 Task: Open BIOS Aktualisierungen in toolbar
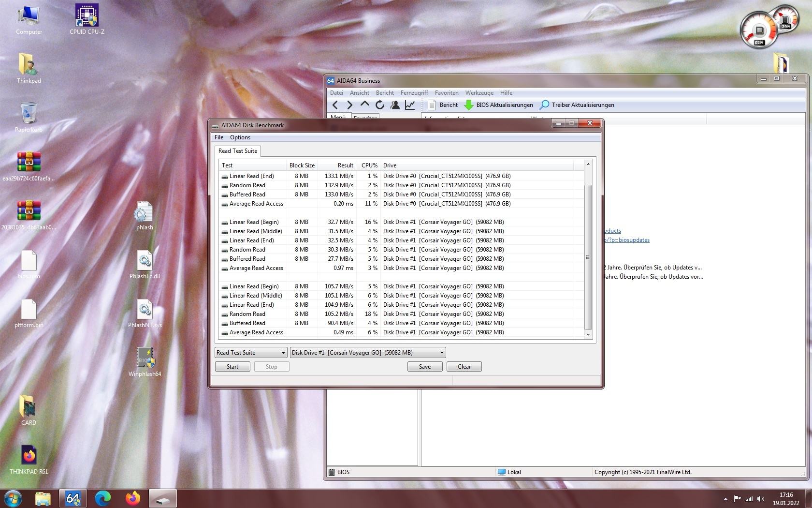coord(498,105)
